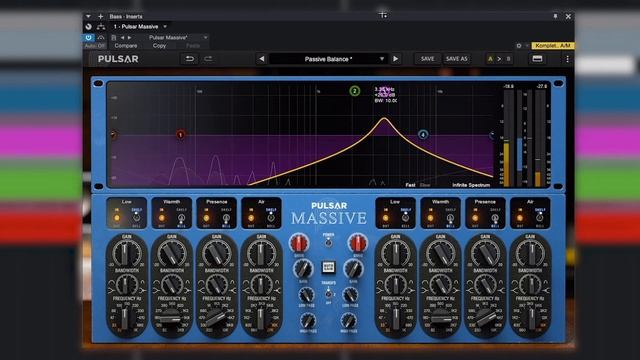Click the left Low band GAIN knob
640x360 pixels.
[x=127, y=253]
